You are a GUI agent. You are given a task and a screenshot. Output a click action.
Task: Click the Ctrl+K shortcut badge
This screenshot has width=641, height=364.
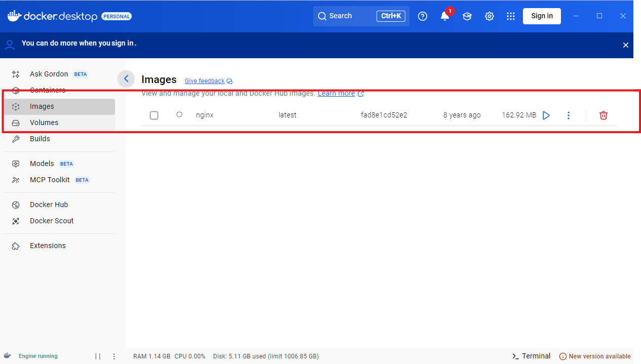click(391, 16)
